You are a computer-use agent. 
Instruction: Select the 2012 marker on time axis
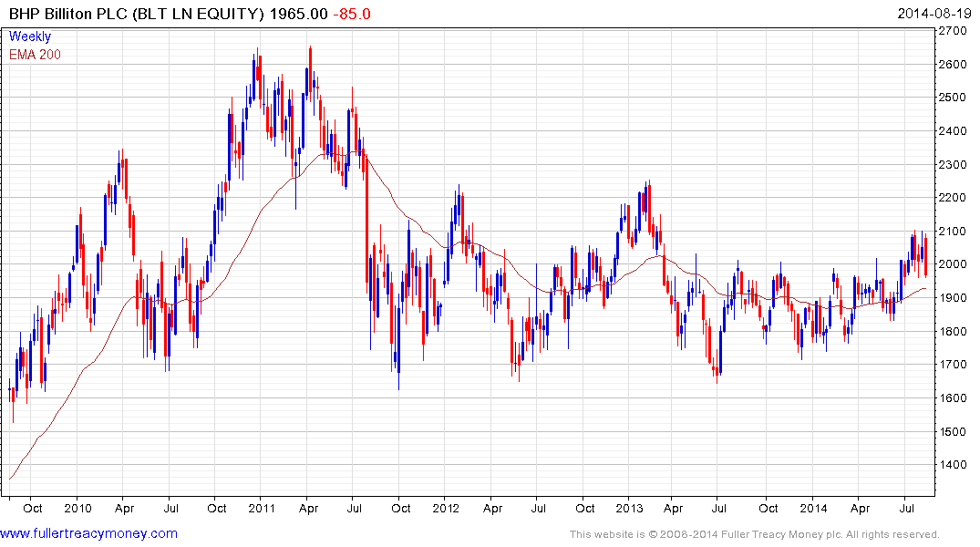click(445, 508)
